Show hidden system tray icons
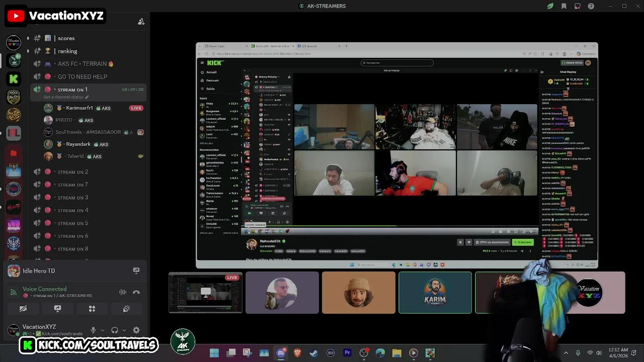The height and width of the screenshot is (362, 644). [566, 353]
